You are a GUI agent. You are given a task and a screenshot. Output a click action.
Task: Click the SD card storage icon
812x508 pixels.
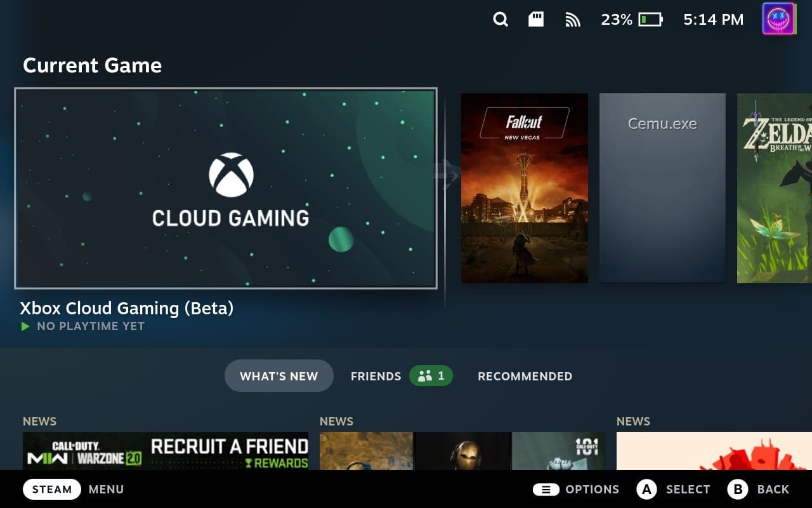[537, 20]
